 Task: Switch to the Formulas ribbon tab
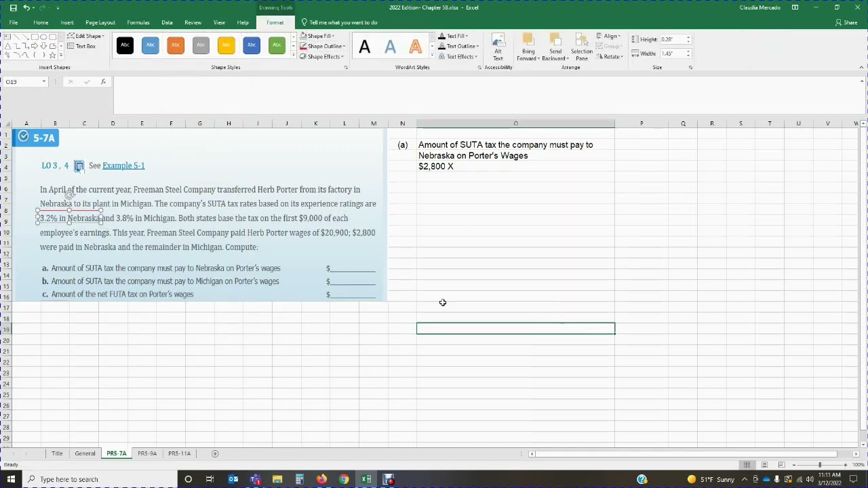[x=138, y=22]
